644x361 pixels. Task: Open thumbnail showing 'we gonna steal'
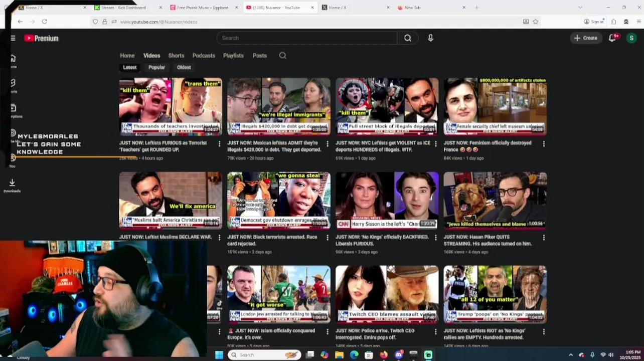[x=279, y=201]
